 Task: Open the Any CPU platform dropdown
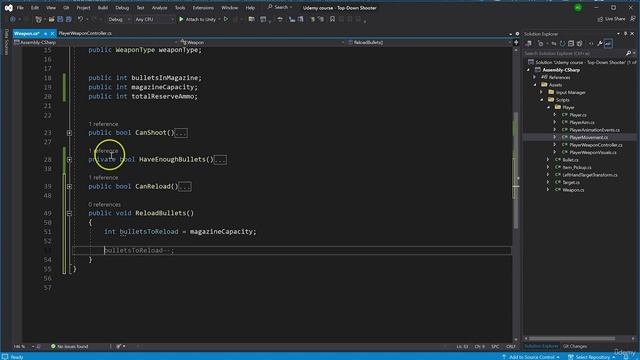(x=154, y=19)
